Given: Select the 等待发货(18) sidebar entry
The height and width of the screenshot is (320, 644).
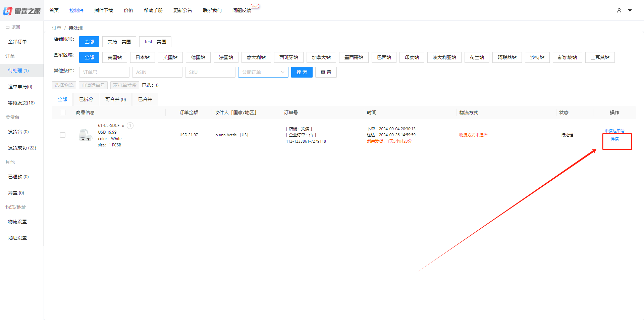Looking at the screenshot, I should [21, 102].
